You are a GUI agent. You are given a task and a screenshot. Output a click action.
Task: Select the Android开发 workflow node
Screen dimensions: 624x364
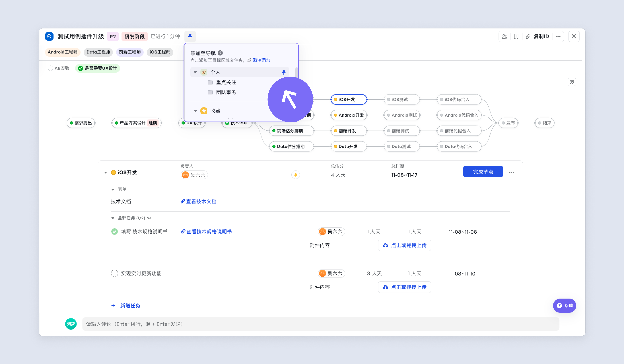pyautogui.click(x=349, y=115)
